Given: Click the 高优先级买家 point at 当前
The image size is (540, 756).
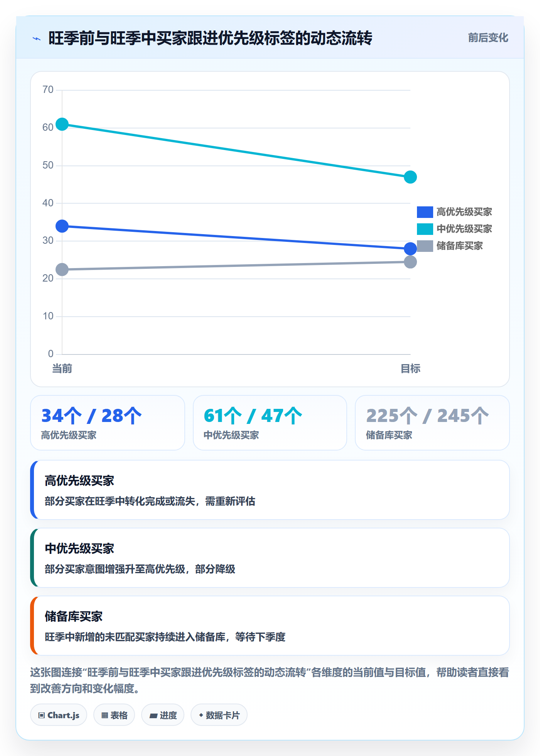Looking at the screenshot, I should 62,226.
